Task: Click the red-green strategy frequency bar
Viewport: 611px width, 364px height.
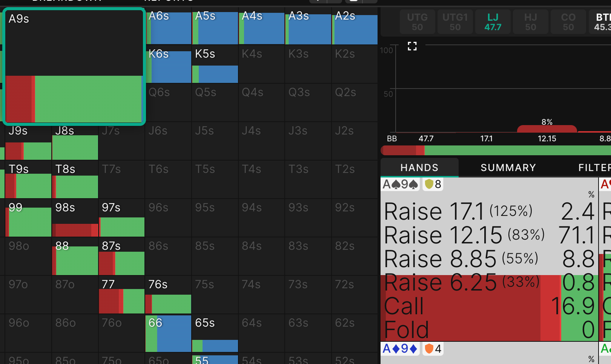Action: (x=496, y=150)
